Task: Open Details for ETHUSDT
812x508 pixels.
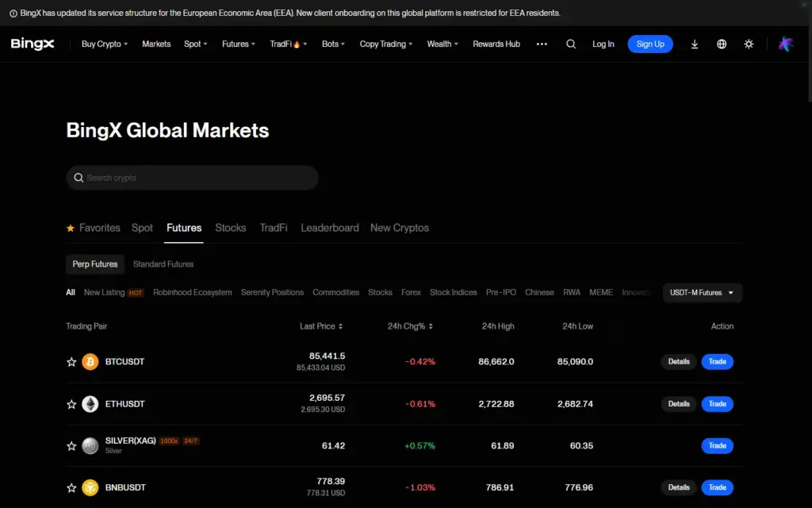Action: [x=679, y=404]
